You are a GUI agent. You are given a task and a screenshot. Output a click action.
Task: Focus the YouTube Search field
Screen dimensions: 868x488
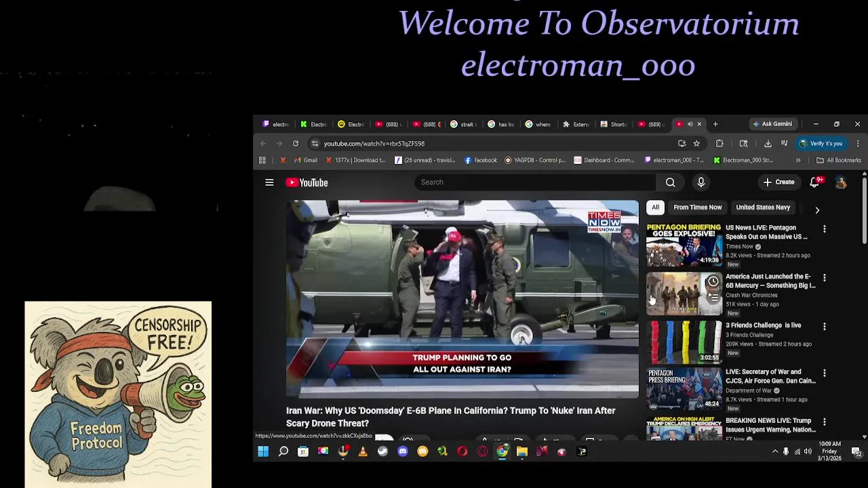tap(536, 182)
